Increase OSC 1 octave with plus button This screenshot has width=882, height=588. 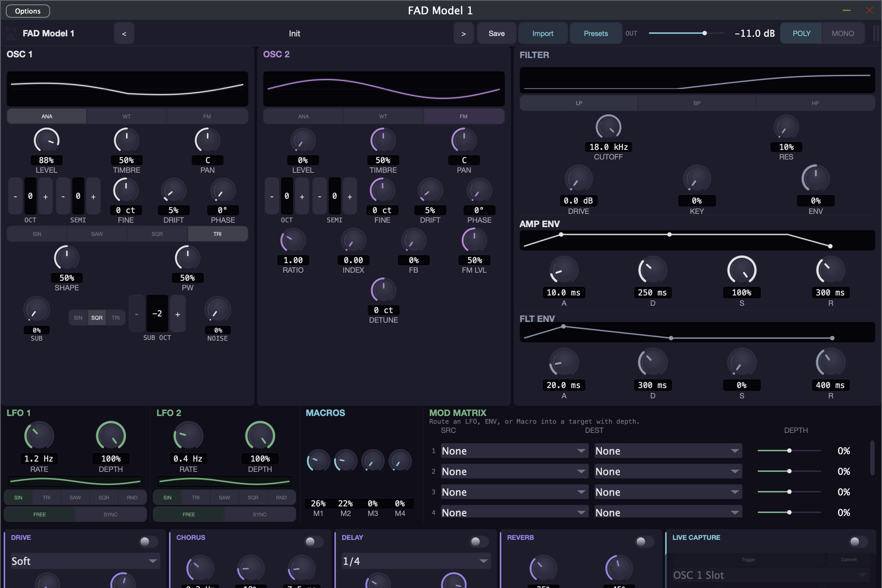click(x=45, y=197)
